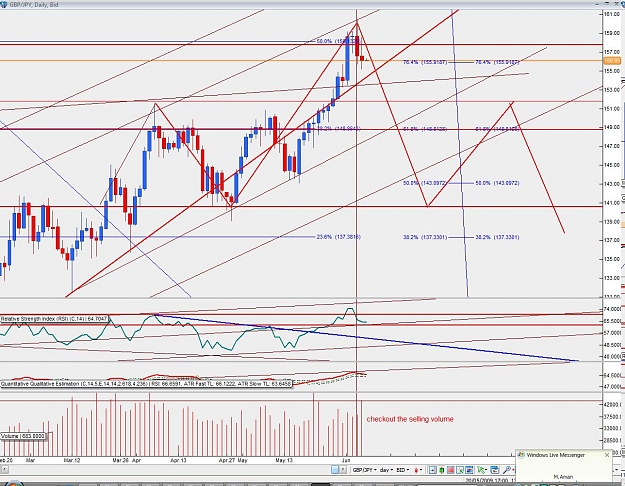Click the chart scrollbar left arrow
This screenshot has height=486, width=625.
[x=4, y=470]
